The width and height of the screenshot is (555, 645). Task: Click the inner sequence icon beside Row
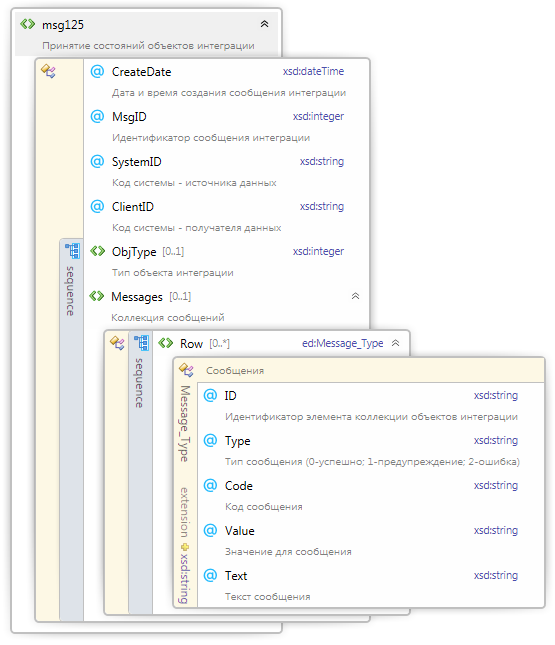point(141,343)
